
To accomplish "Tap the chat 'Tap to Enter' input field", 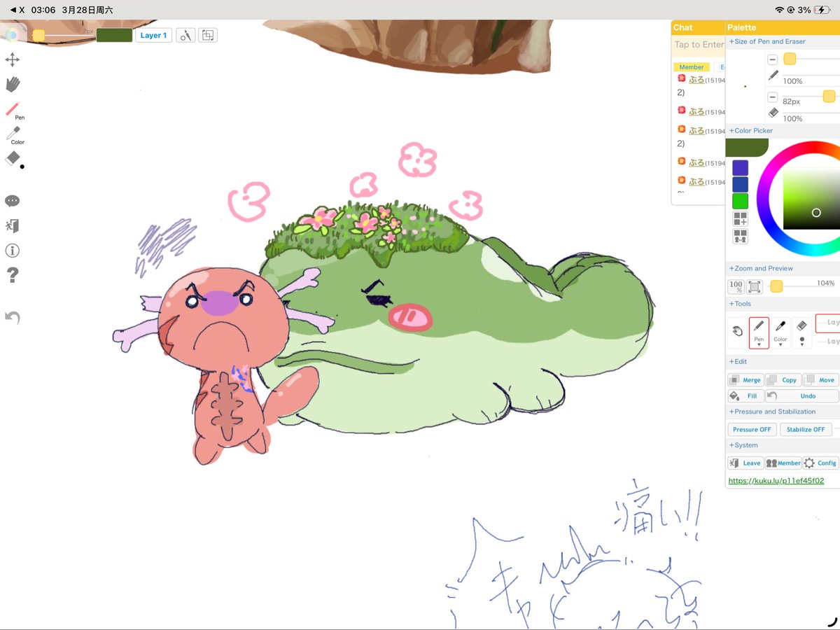I will 699,45.
